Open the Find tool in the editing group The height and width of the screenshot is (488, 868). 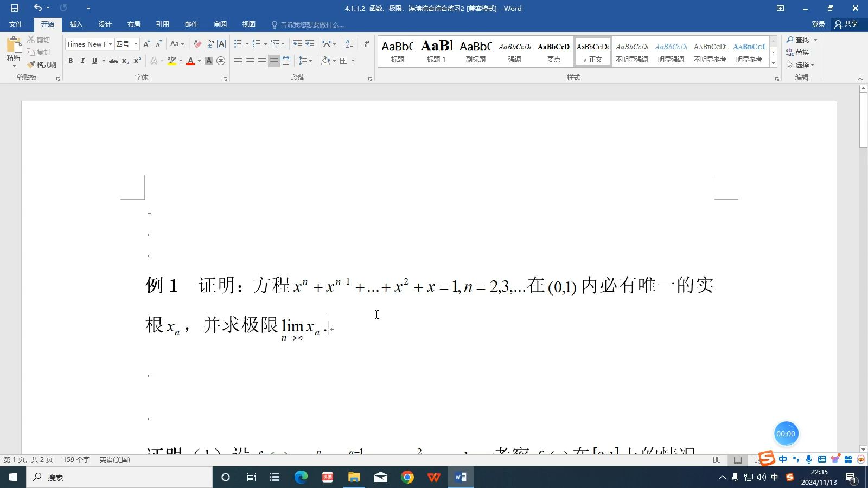pos(802,40)
